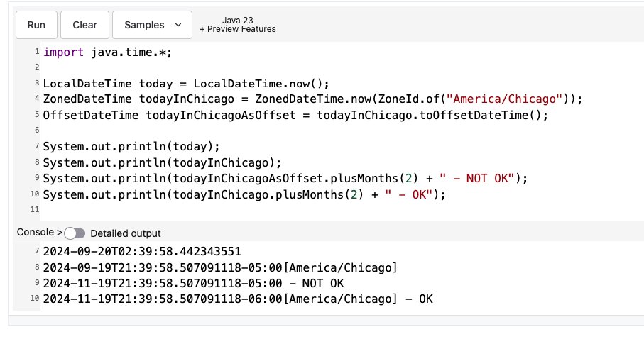Click the OffsetDateTime todayInChicagoAsOffset line

(295, 116)
